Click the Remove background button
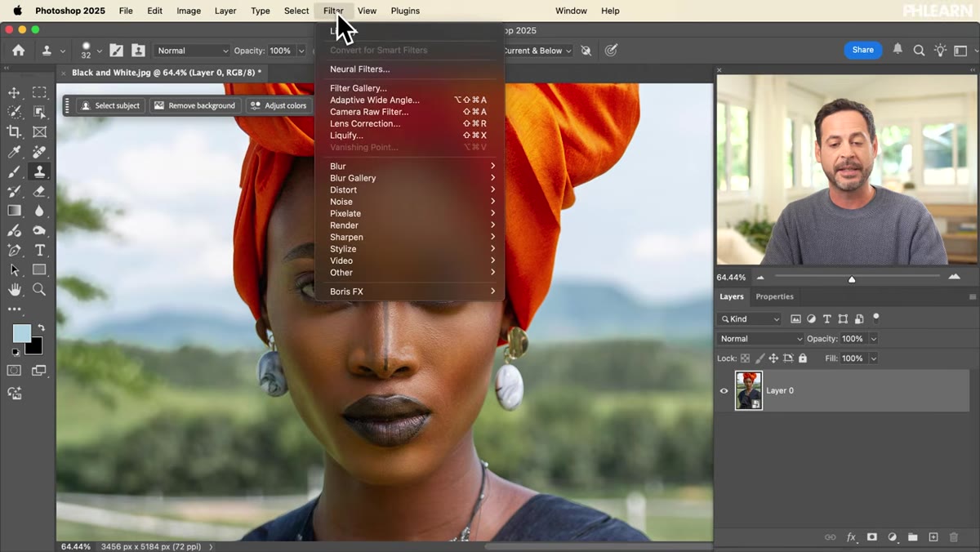This screenshot has height=552, width=980. tap(195, 105)
